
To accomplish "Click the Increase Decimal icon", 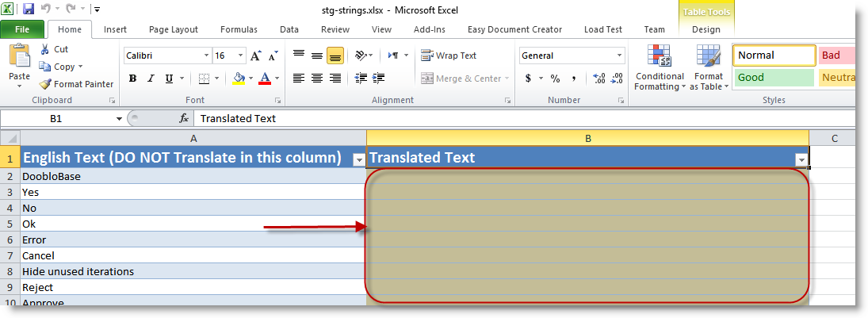I will 599,79.
